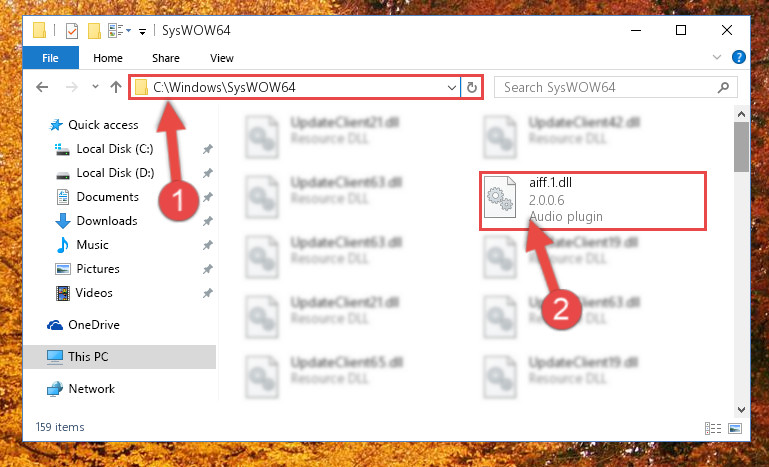769x467 pixels.
Task: Open the Customize Quick Access Toolbar dropdown
Action: tap(142, 32)
